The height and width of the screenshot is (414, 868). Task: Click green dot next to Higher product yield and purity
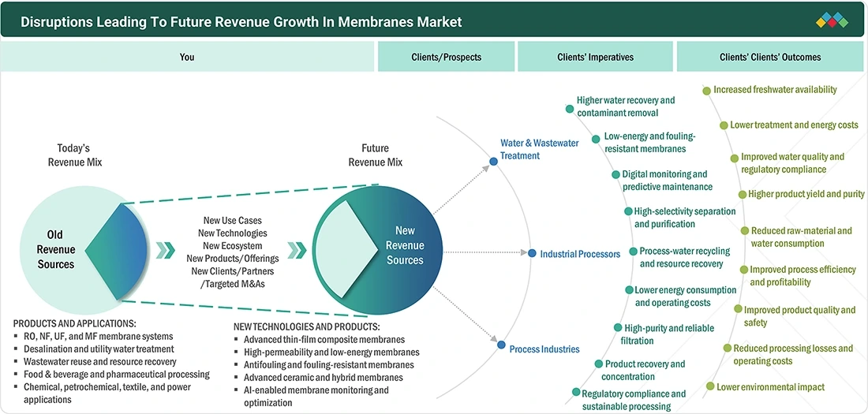tap(743, 194)
